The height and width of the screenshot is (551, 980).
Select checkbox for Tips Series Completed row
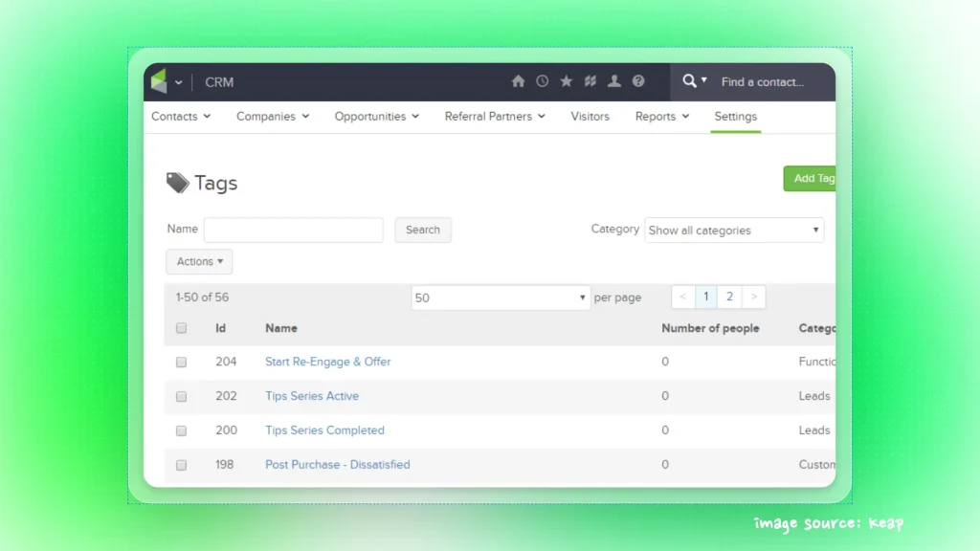coord(181,430)
